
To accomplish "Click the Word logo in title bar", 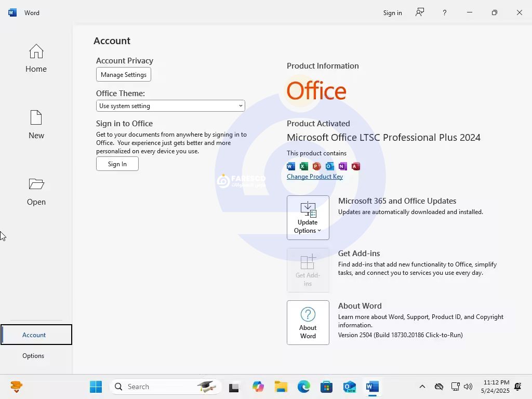I will [x=12, y=12].
